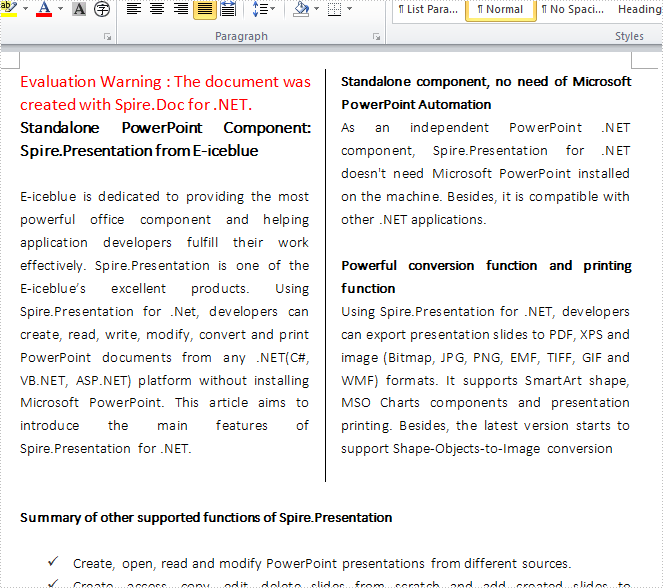The image size is (663, 588).
Task: Click paragraph starting 'As an independent PowerPoint'
Action: click(x=485, y=173)
